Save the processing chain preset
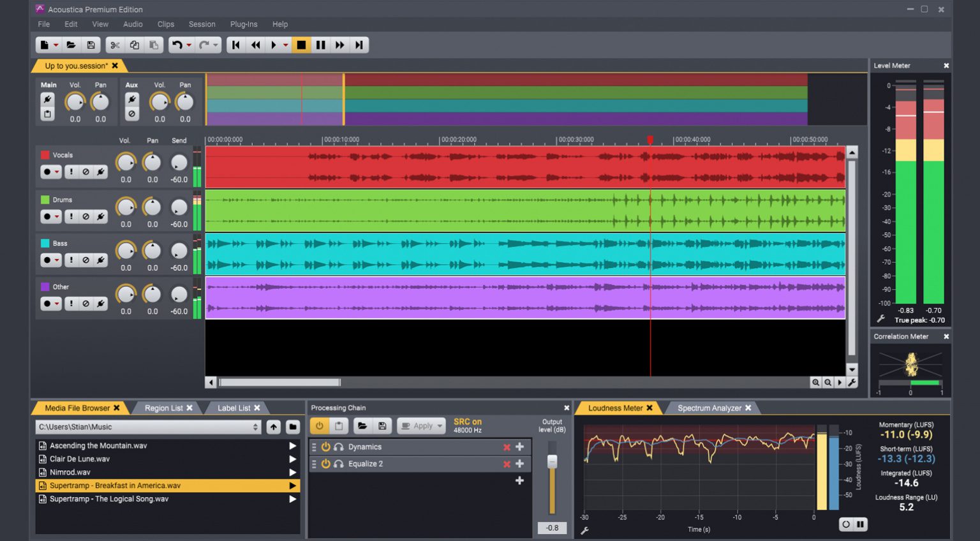 pos(382,426)
